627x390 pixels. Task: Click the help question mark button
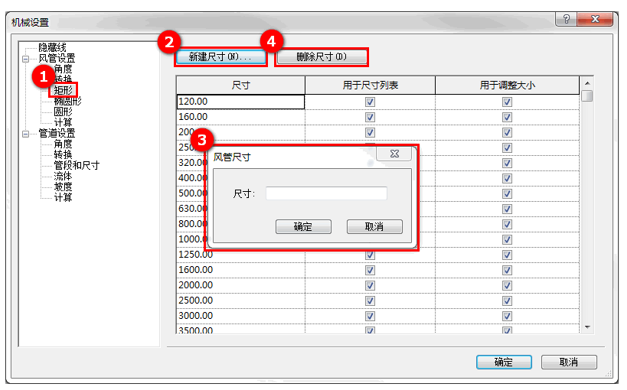click(x=566, y=19)
